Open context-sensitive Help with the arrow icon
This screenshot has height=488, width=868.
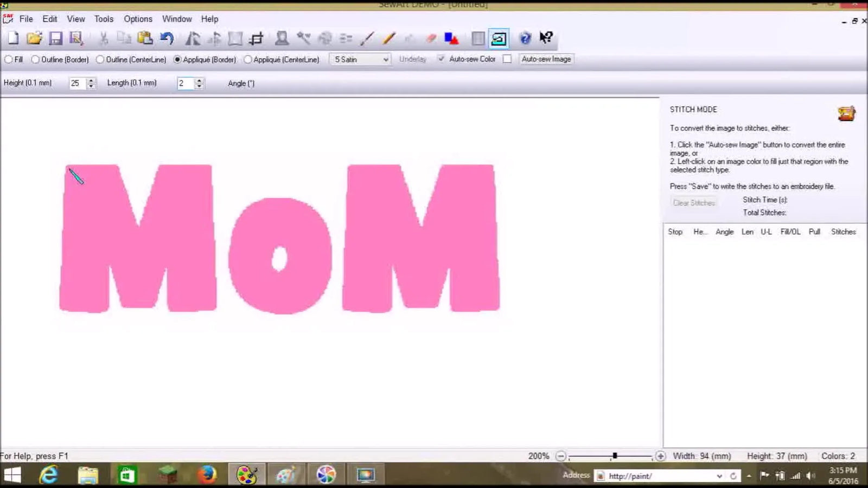[545, 38]
